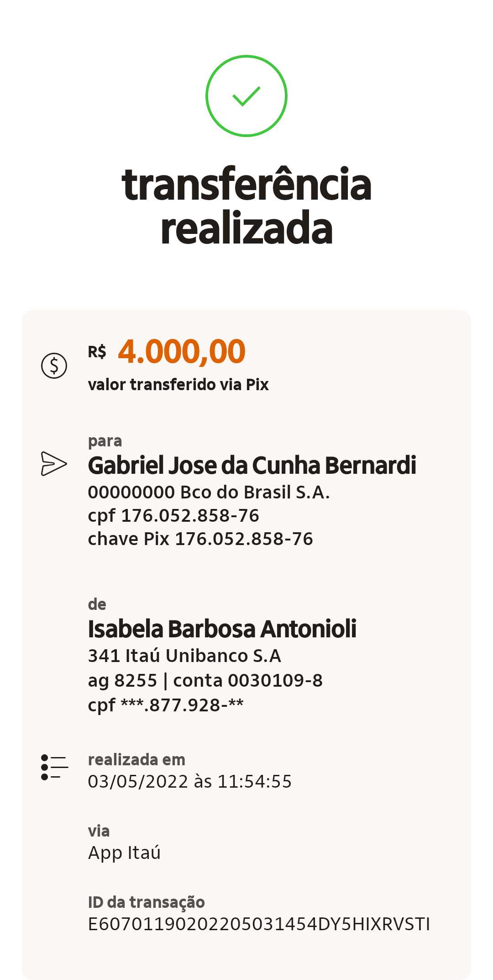The image size is (493, 980).
Task: Click the green success checkmark circle
Action: coord(246,96)
